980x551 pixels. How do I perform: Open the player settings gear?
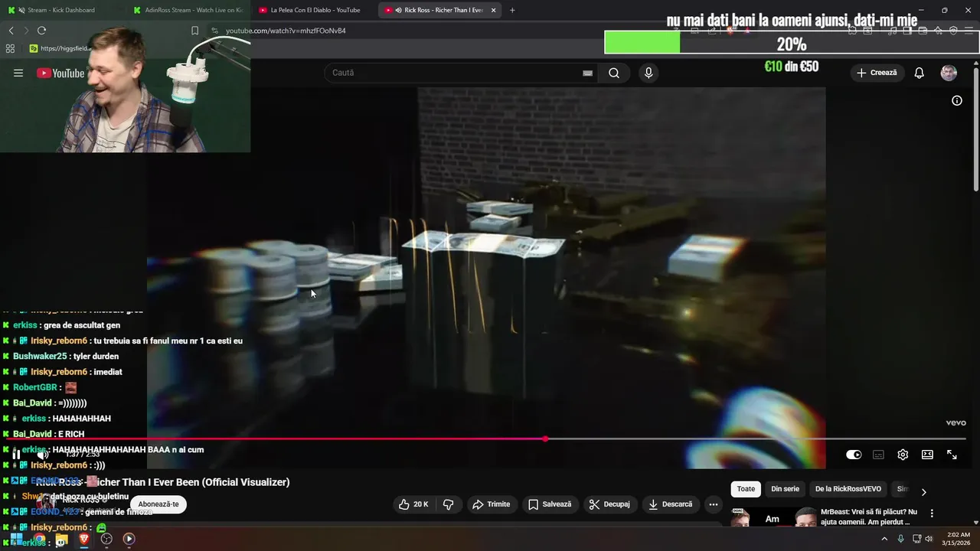point(903,455)
